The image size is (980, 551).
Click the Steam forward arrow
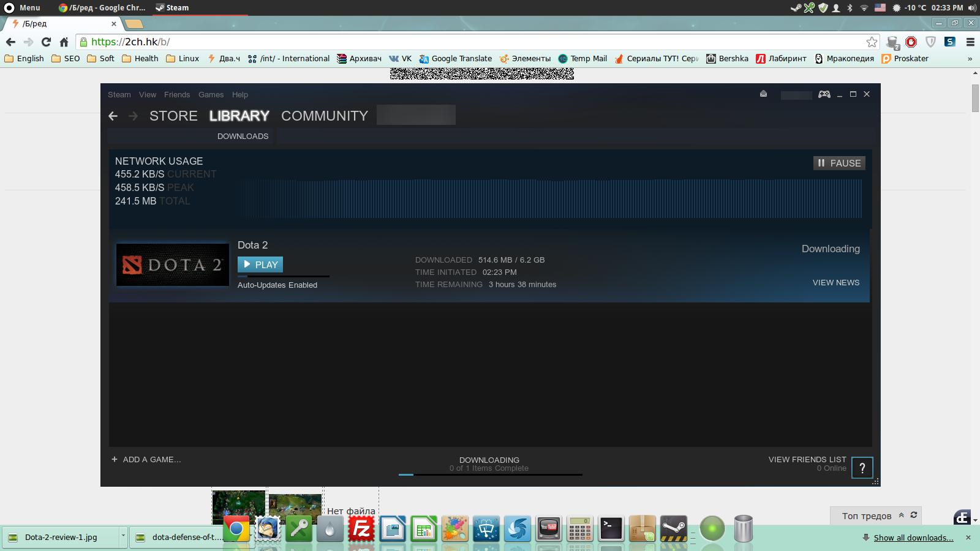point(133,116)
